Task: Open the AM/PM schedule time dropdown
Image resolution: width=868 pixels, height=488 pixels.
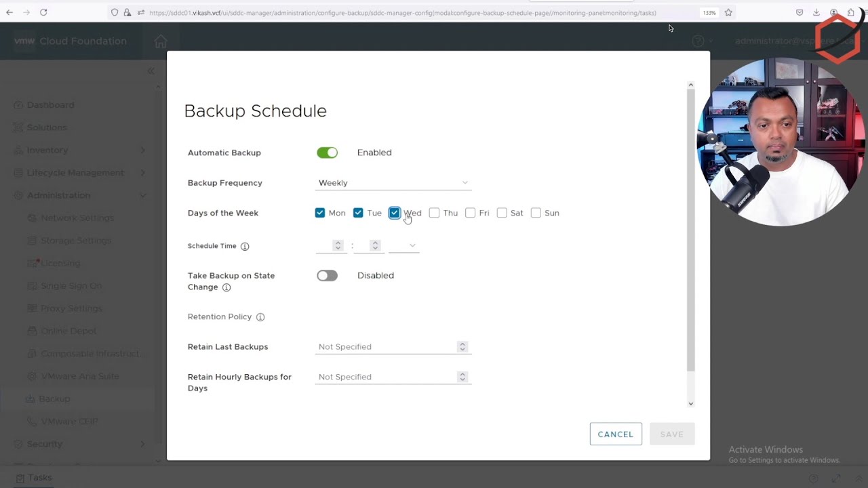Action: tap(403, 245)
